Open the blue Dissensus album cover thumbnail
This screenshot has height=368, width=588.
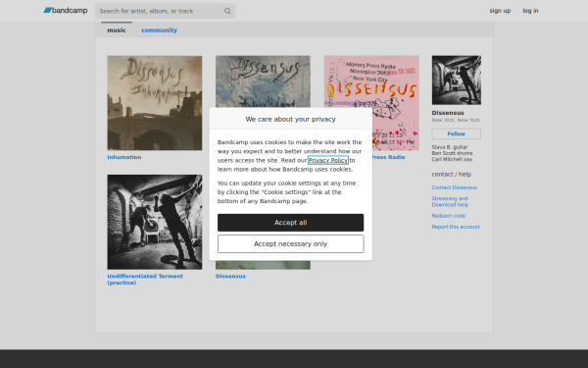(263, 81)
